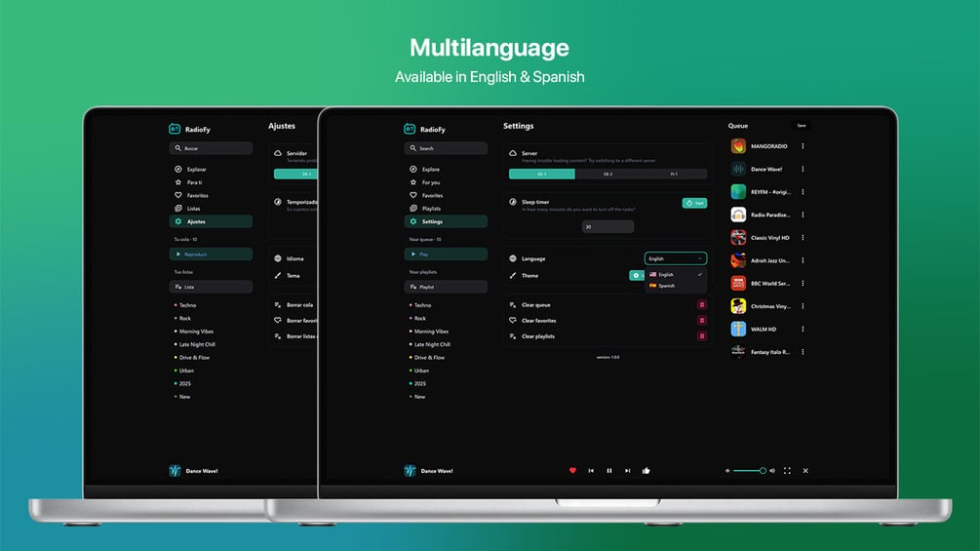Screen dimensions: 980x551
Task: Click the Lista button in Spanish window
Action: [x=211, y=287]
